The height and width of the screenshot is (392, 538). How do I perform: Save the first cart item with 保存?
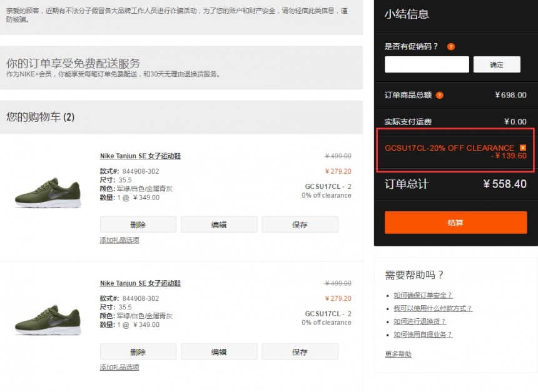click(x=300, y=224)
